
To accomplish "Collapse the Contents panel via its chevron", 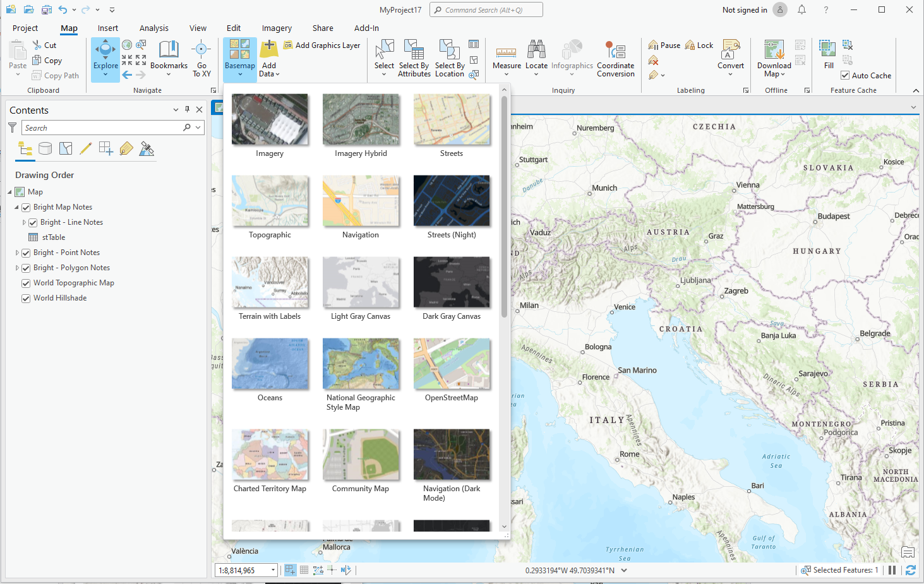I will point(176,109).
